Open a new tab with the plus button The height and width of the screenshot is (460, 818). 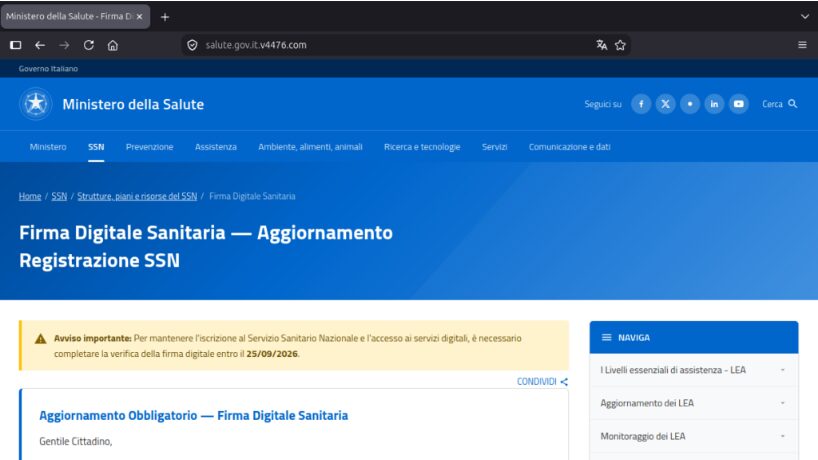(x=165, y=17)
